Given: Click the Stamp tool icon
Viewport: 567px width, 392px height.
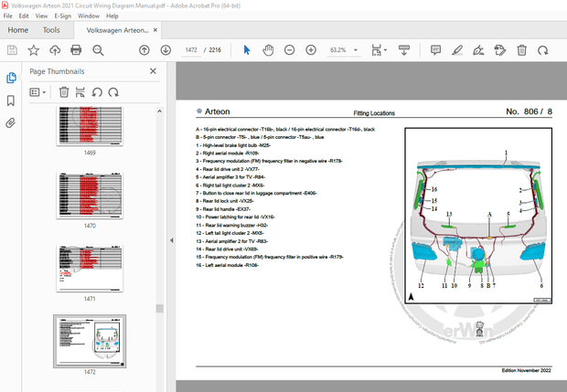Looking at the screenshot, I should tap(499, 50).
